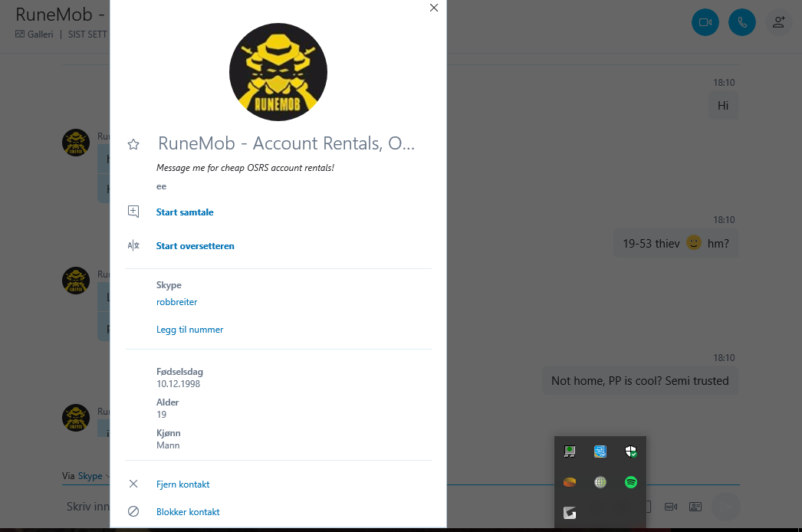Screen dimensions: 802x532
Task: Click the 'Hi' chat message bubble
Action: click(x=723, y=105)
